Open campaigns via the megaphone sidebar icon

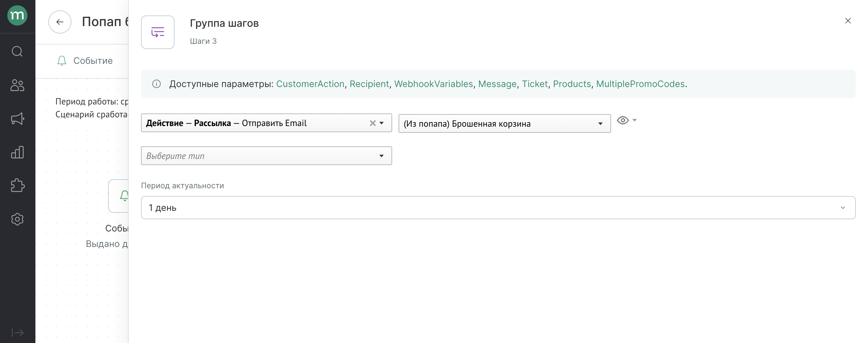pos(17,118)
